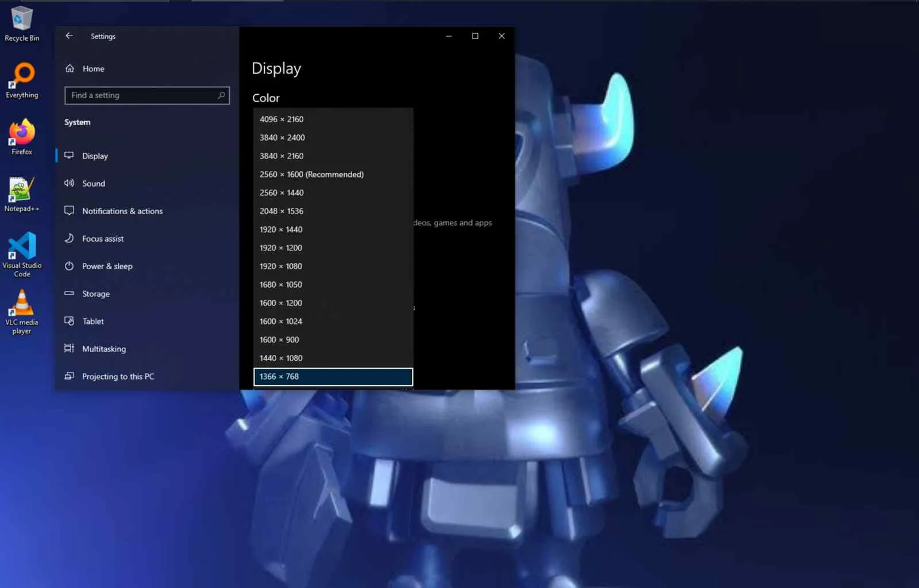Pick the 3840 × 2160 resolution
Viewport: 919px width, 588px height.
coord(333,156)
